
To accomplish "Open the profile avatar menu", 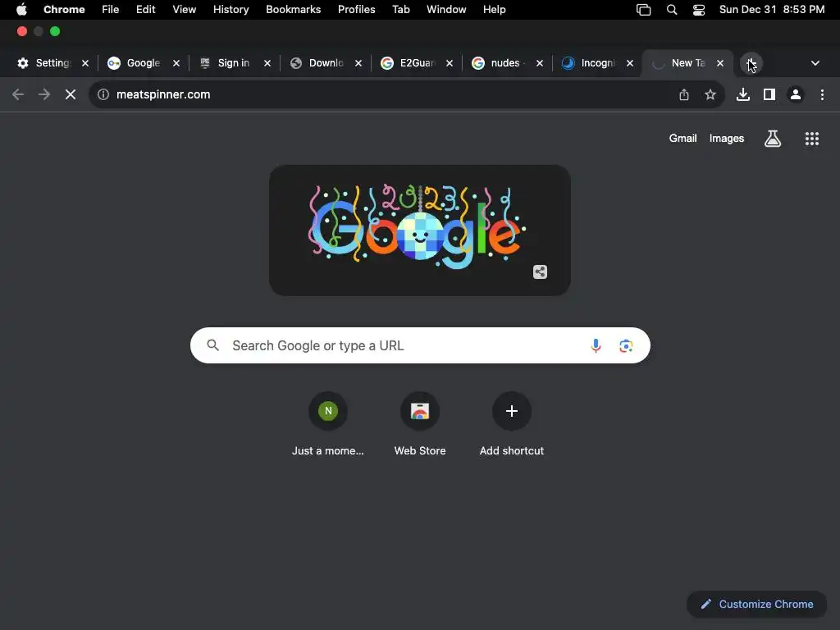I will pos(796,95).
